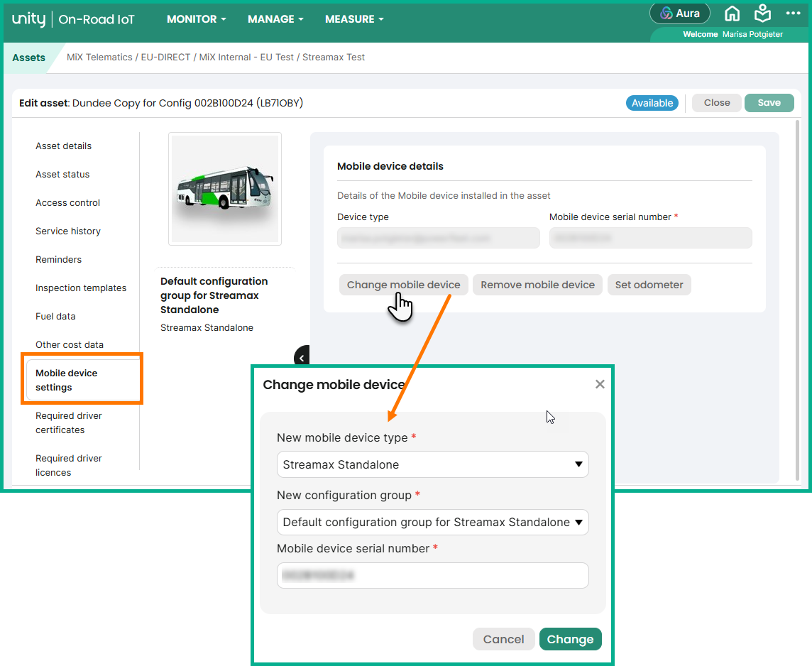812x666 pixels.
Task: Open Required driver certificates section
Action: 69,422
